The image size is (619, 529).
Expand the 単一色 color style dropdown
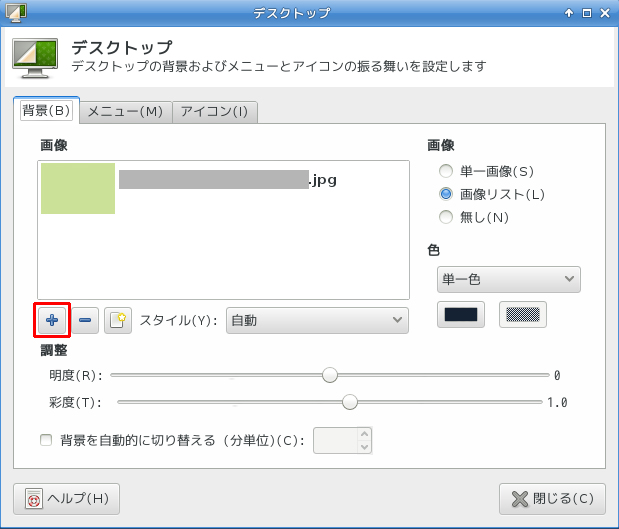[508, 279]
